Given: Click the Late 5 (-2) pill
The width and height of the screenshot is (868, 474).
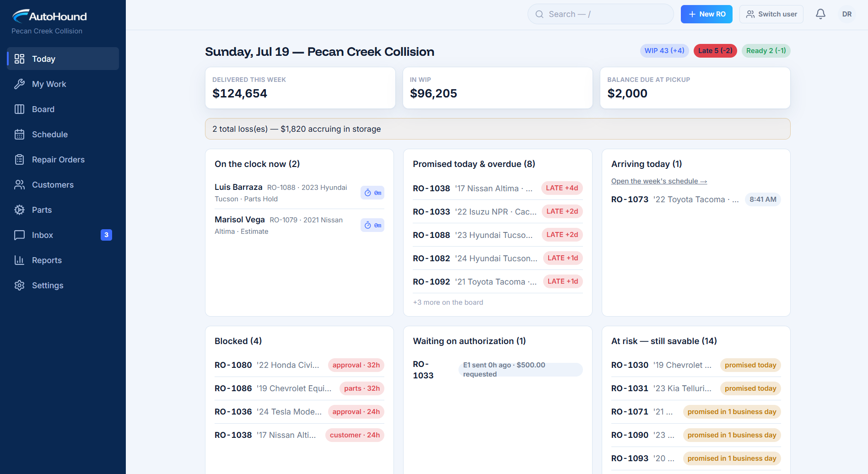Looking at the screenshot, I should (x=715, y=51).
